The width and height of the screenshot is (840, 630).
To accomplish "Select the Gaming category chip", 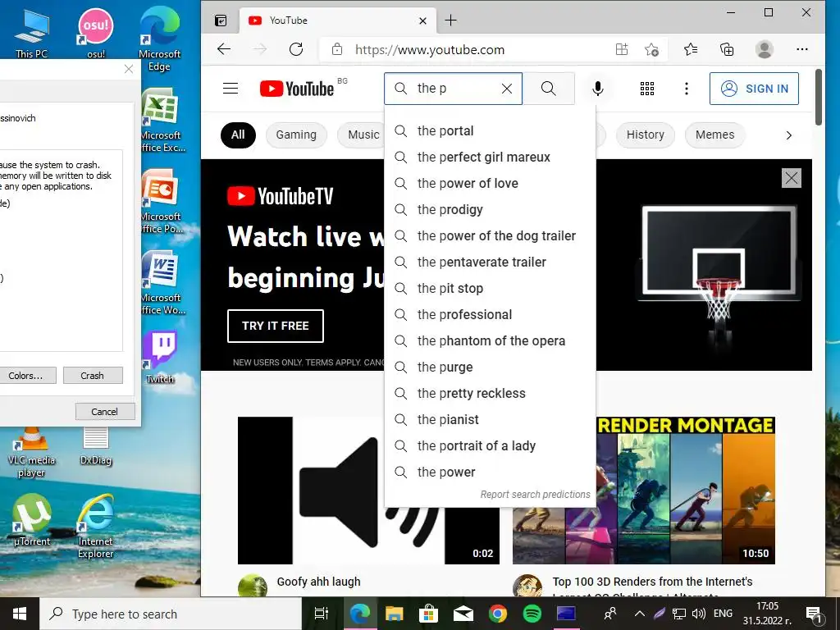I will point(296,135).
